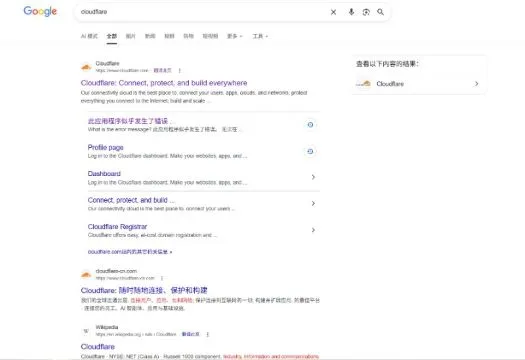Expand the 'Connect, protect, and build' sitelink chevron
Image resolution: width=525 pixels, height=360 pixels.
coord(313,203)
